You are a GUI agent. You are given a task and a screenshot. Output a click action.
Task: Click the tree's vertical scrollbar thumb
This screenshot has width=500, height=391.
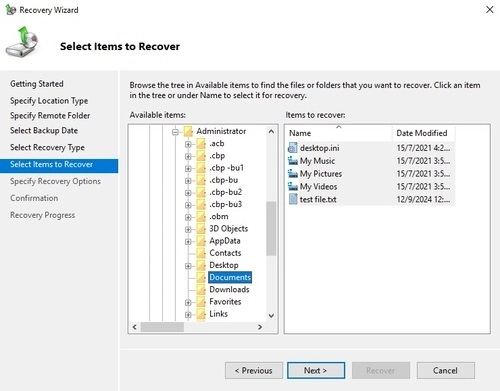click(271, 228)
